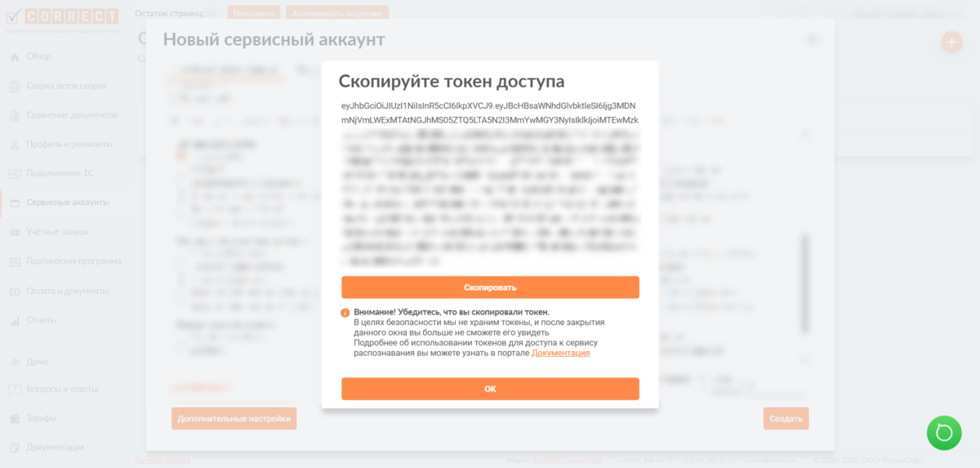
Task: Click the Активировать лицензию button
Action: (x=337, y=13)
